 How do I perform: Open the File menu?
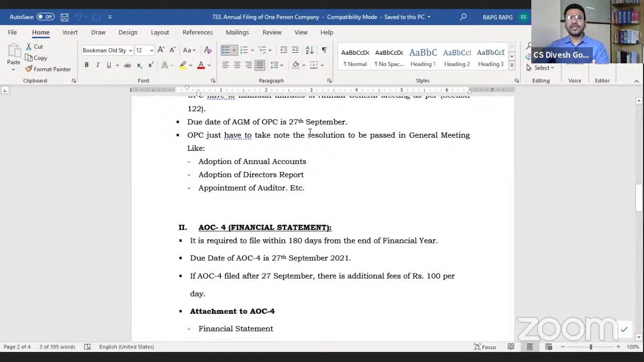tap(12, 32)
